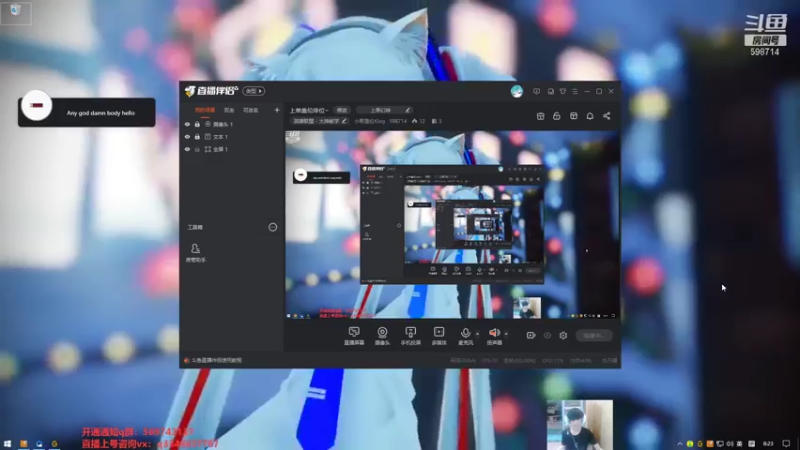Click the record video icon
The width and height of the screenshot is (800, 450).
point(531,335)
